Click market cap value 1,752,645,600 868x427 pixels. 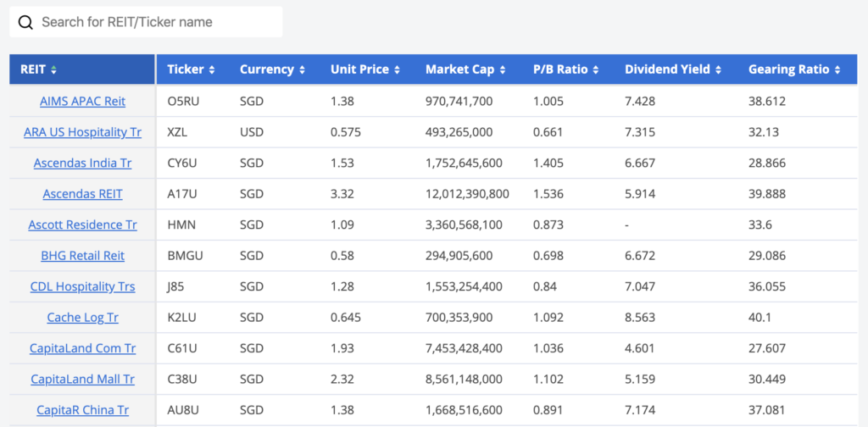464,164
